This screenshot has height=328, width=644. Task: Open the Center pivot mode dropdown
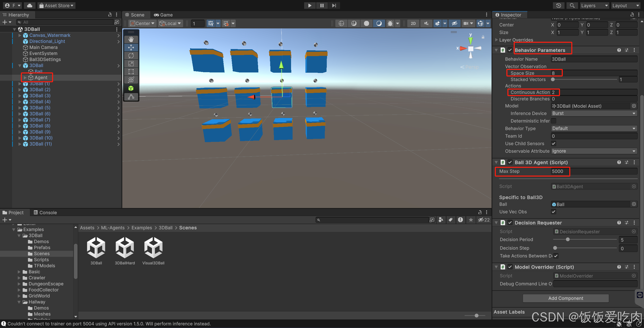142,23
